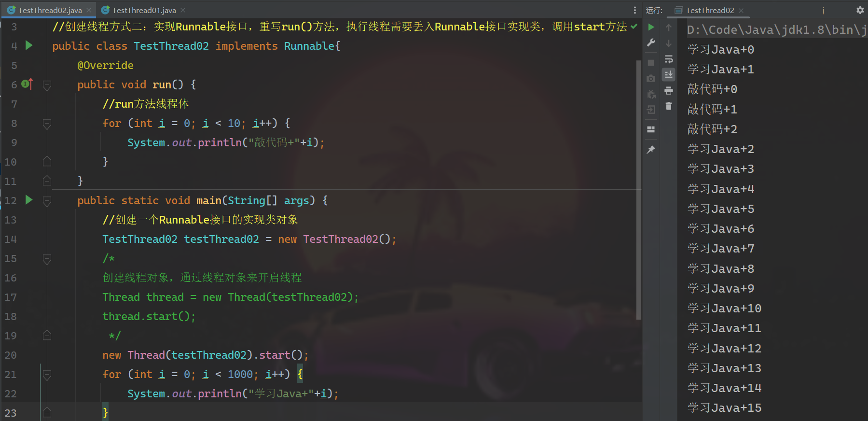Image resolution: width=868 pixels, height=421 pixels.
Task: Clear console output with trash icon
Action: coord(669,106)
